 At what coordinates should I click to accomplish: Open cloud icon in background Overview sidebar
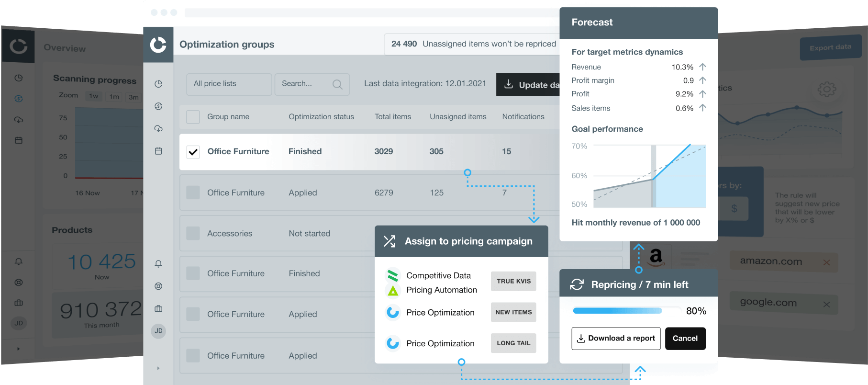(19, 120)
